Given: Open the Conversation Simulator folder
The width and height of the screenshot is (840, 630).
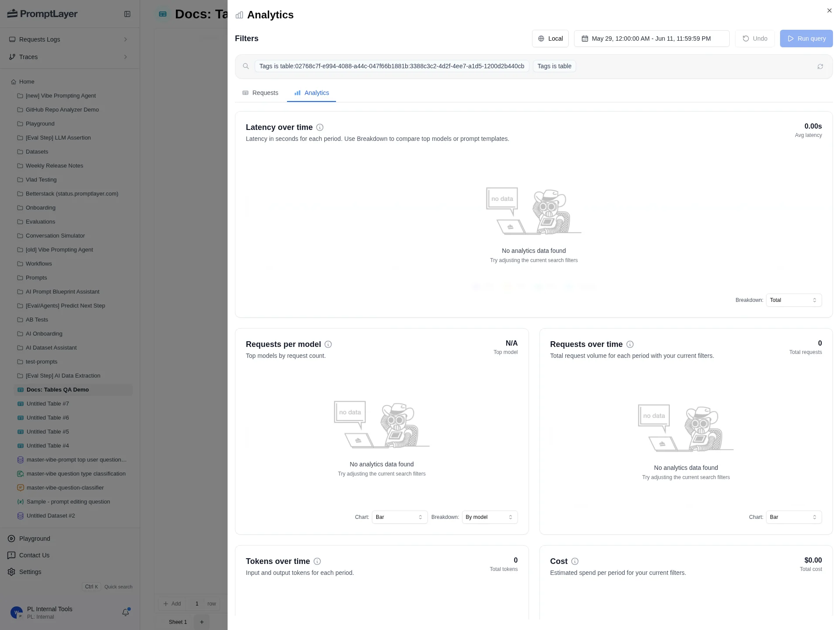Looking at the screenshot, I should coord(55,236).
